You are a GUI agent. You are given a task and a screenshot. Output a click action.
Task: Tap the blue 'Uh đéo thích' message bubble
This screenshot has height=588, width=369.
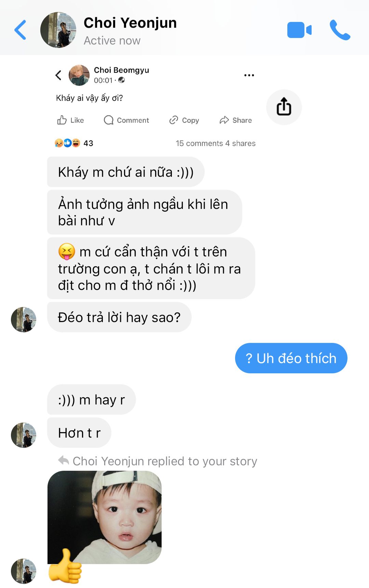pos(291,358)
